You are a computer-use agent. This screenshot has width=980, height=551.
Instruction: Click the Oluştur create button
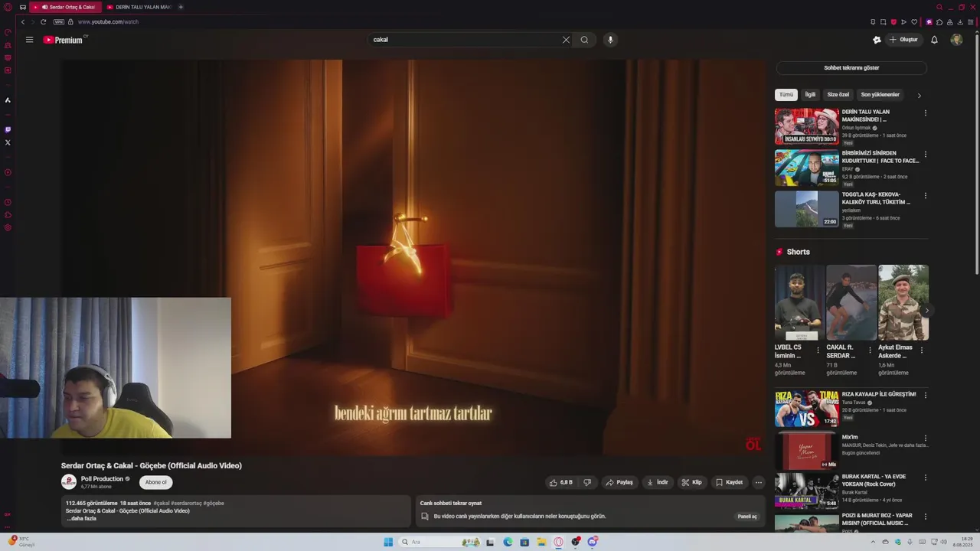[x=903, y=40]
